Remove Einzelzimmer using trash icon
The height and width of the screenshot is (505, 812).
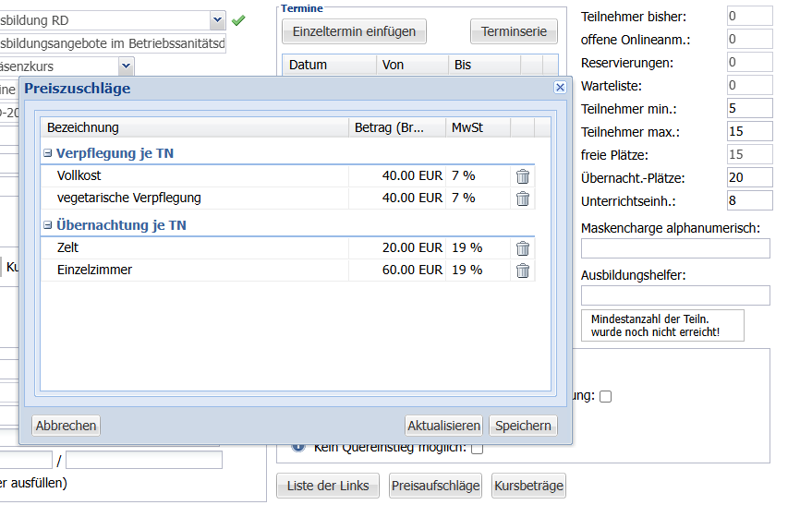coord(523,271)
